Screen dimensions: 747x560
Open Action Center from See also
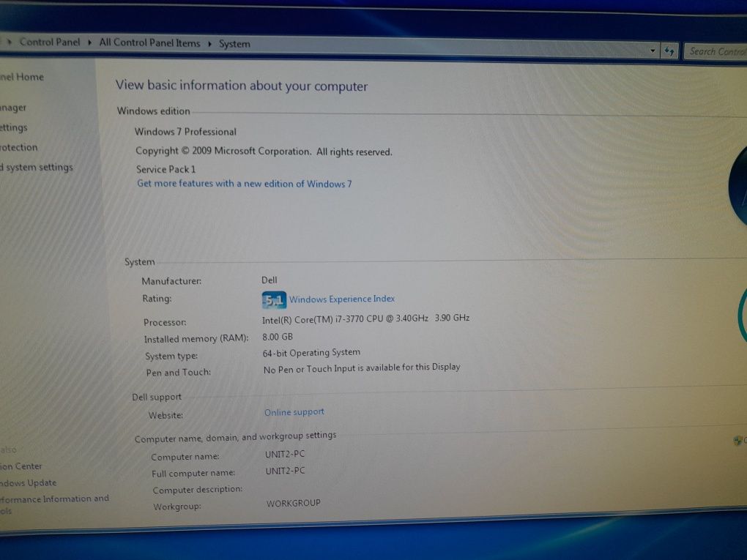(x=21, y=466)
